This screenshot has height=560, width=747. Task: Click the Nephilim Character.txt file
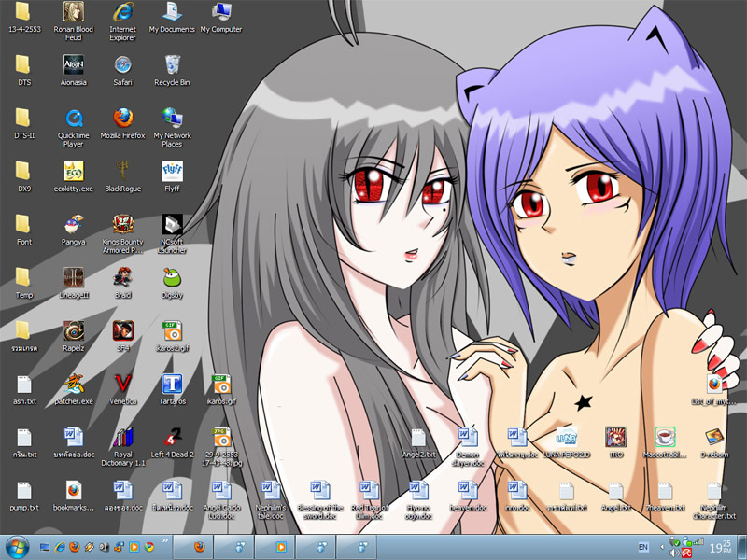pyautogui.click(x=714, y=500)
